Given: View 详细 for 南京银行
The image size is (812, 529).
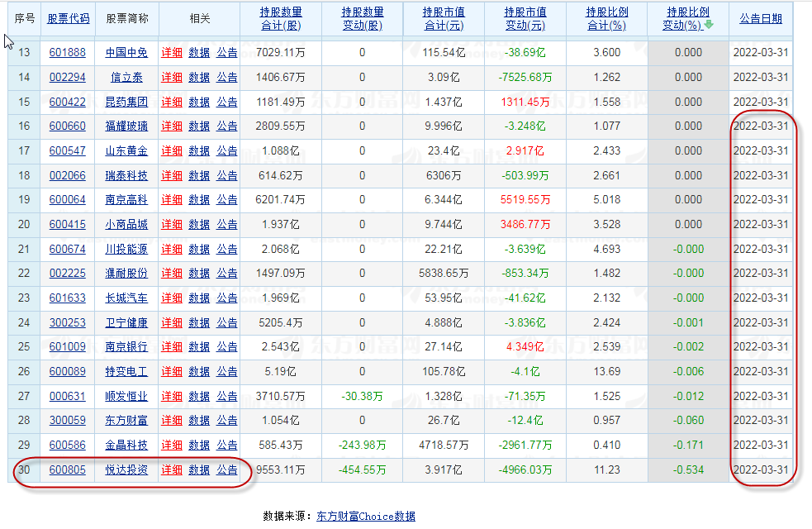Looking at the screenshot, I should click(x=172, y=347).
